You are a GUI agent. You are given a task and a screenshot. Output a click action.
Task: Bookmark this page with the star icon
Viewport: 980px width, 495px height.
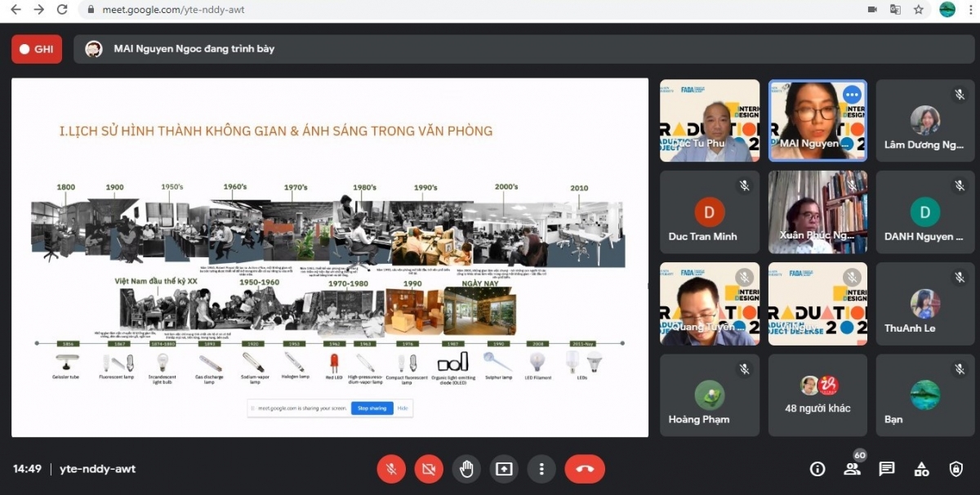919,10
